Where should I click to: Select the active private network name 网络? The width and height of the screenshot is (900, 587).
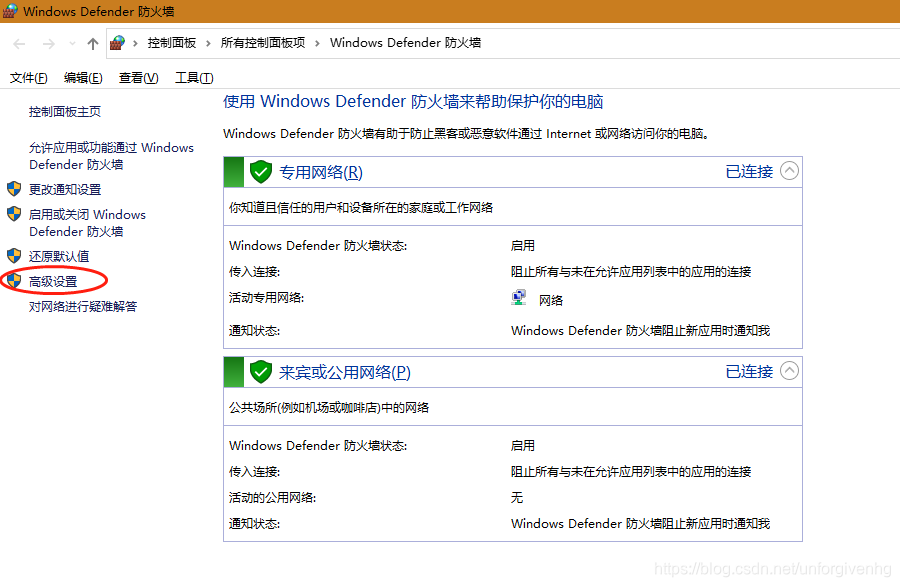click(x=551, y=300)
